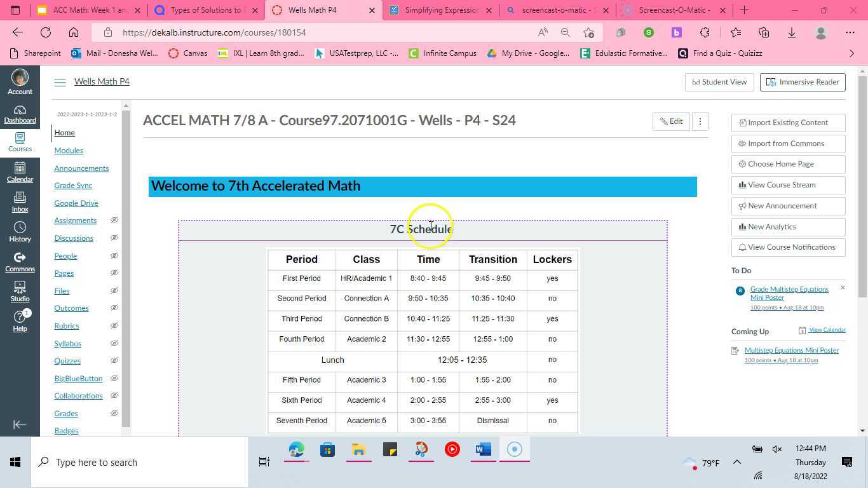The width and height of the screenshot is (868, 488).
Task: Open New Analytics
Action: [x=788, y=227]
